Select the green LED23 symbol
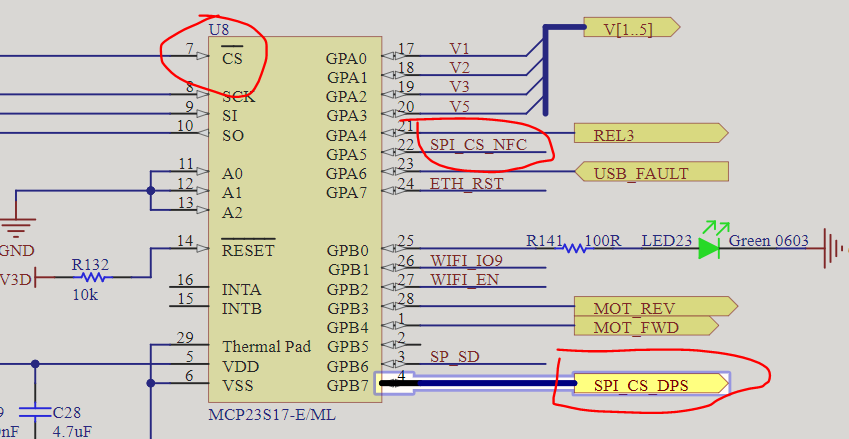Screen dimensions: 849x439 [x=709, y=248]
